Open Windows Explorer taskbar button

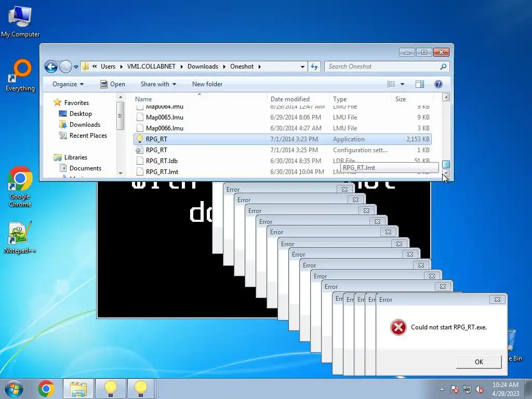click(78, 389)
